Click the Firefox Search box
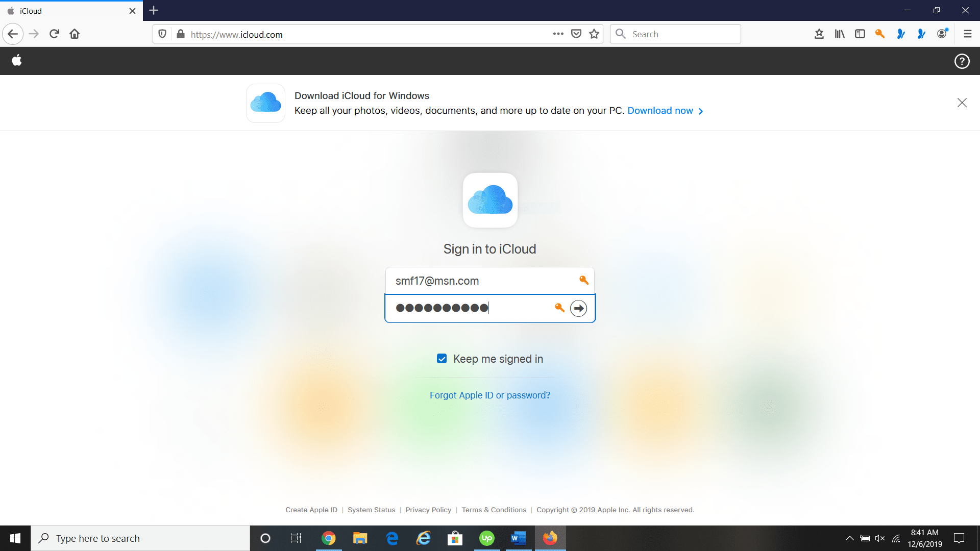This screenshot has width=980, height=551. [x=675, y=34]
